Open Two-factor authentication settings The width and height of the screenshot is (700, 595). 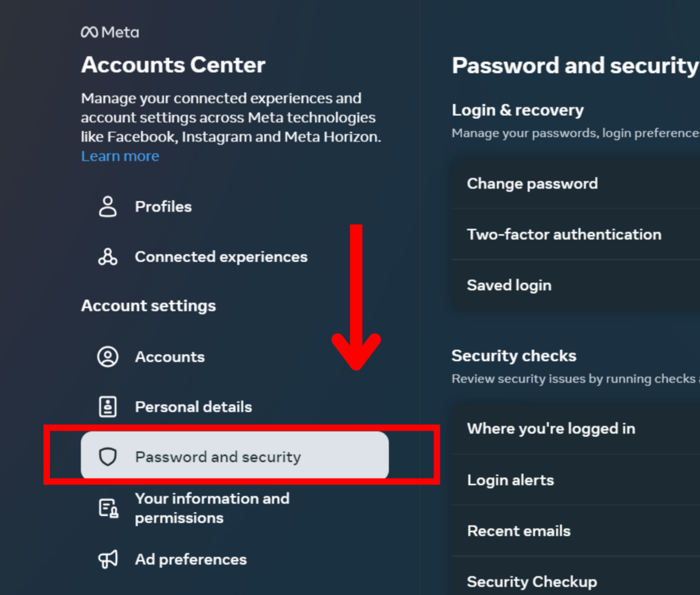564,234
